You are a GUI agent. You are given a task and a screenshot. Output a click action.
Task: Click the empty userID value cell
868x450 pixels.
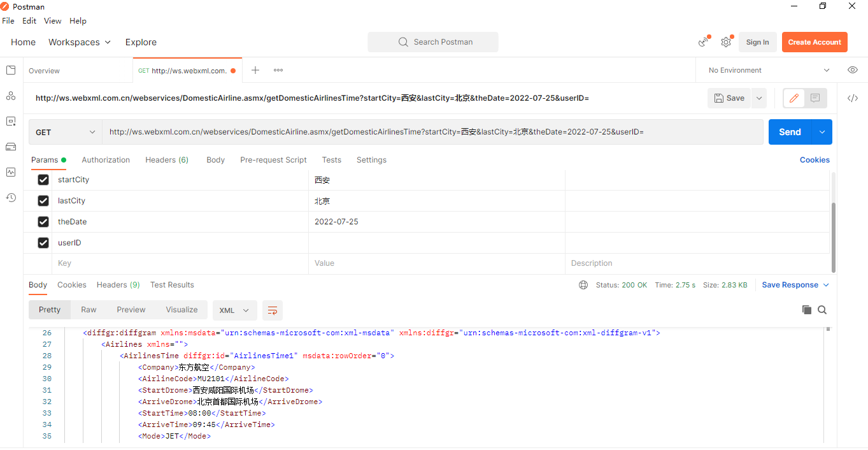[437, 243]
